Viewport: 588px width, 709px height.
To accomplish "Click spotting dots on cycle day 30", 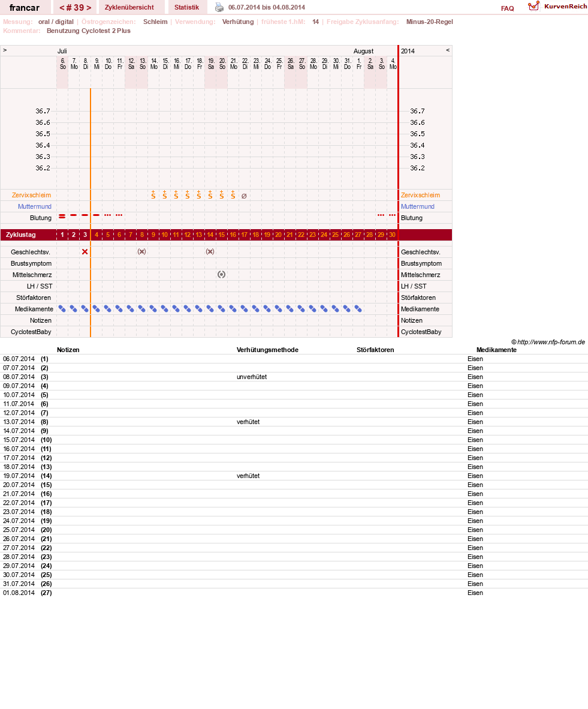I will [393, 215].
